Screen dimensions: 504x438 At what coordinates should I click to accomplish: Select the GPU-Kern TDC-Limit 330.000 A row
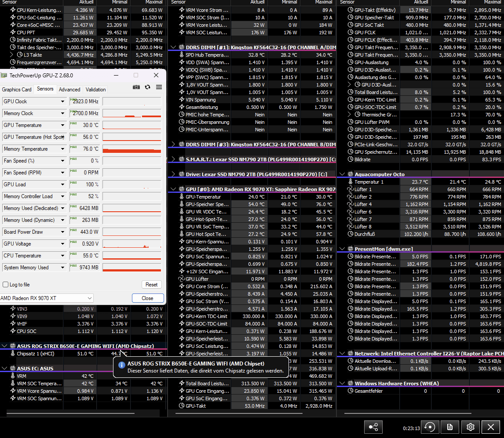click(x=252, y=316)
